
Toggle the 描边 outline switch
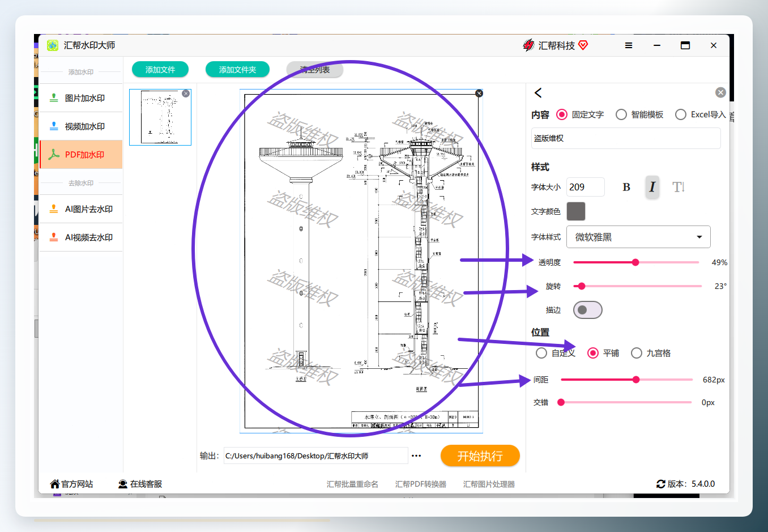tap(588, 310)
